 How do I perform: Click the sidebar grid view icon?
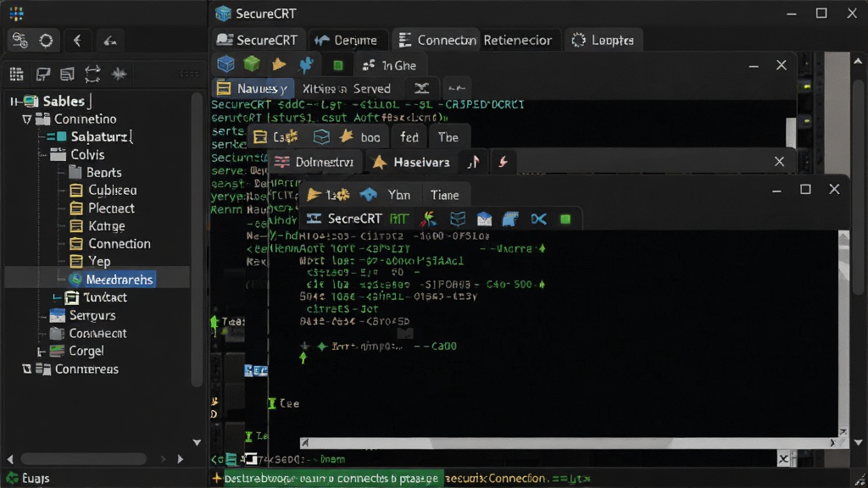coord(17,74)
